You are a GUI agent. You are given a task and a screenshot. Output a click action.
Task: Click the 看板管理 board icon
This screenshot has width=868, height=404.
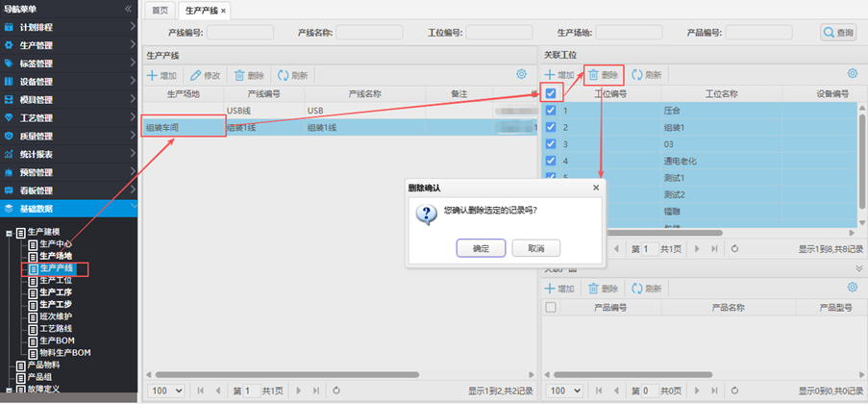[x=9, y=190]
